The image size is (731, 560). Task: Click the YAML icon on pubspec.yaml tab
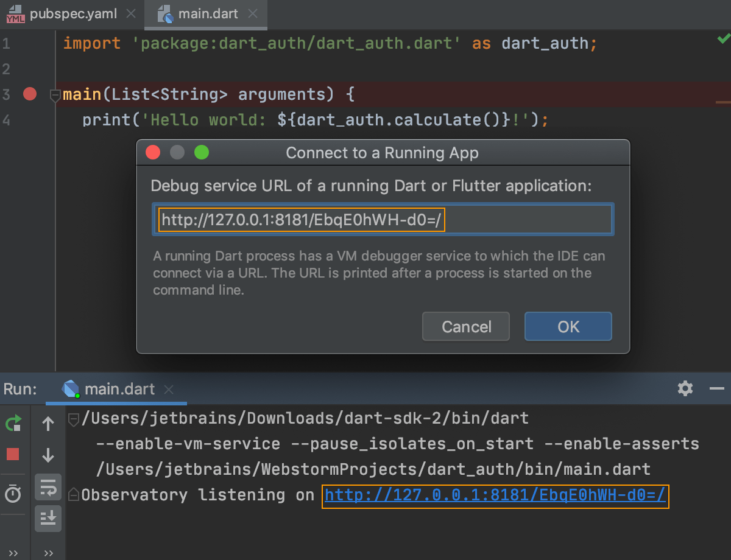15,13
